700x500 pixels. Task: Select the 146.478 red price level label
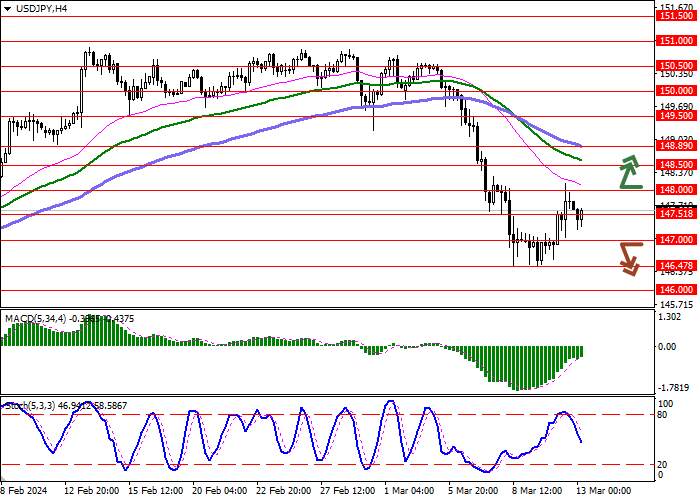(x=676, y=266)
